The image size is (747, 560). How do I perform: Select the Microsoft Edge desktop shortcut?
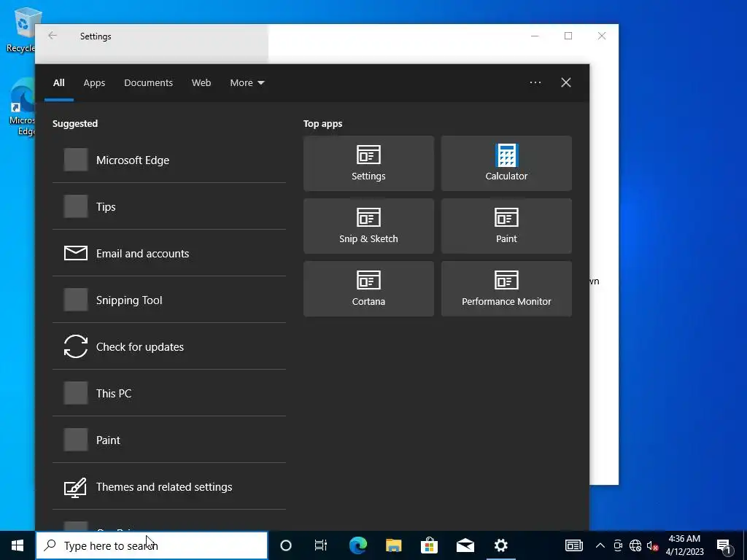click(x=22, y=107)
